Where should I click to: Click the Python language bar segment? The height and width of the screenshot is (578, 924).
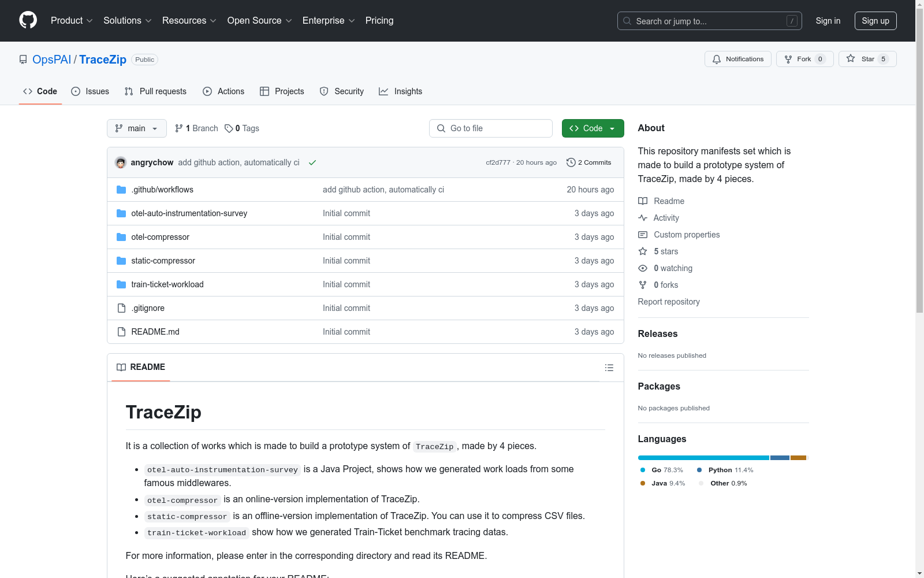click(780, 458)
